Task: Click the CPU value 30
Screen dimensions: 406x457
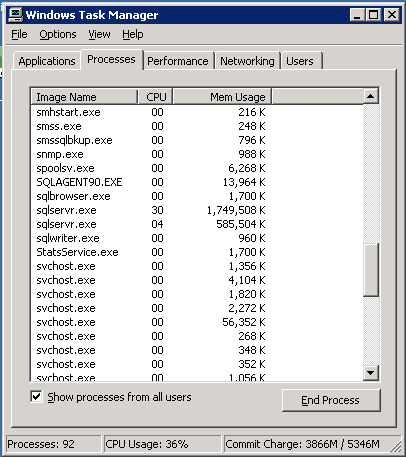Action: tap(157, 210)
